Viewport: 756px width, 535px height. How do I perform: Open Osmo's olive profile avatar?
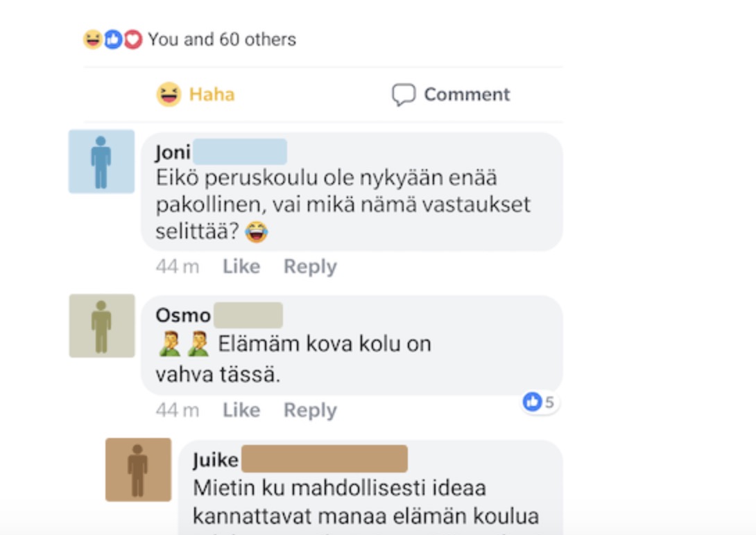click(102, 326)
